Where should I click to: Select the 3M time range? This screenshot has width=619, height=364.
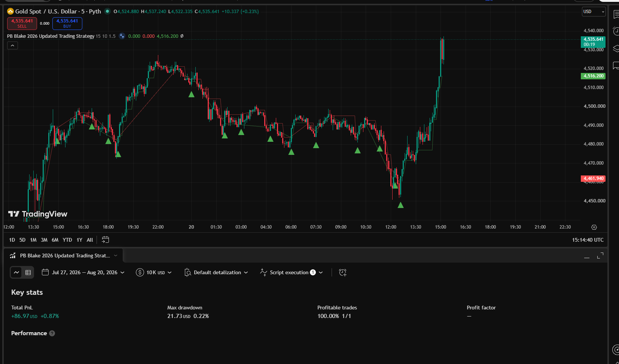[x=44, y=240]
